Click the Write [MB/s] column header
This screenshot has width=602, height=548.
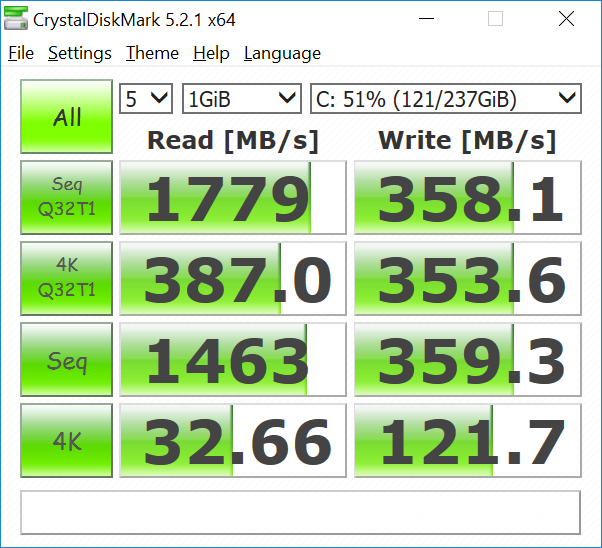pos(467,141)
